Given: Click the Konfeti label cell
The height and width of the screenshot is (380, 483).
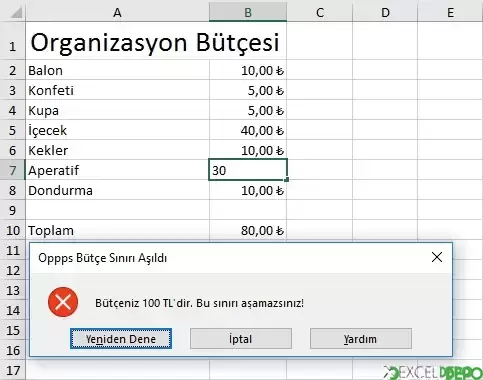Looking at the screenshot, I should [x=117, y=90].
